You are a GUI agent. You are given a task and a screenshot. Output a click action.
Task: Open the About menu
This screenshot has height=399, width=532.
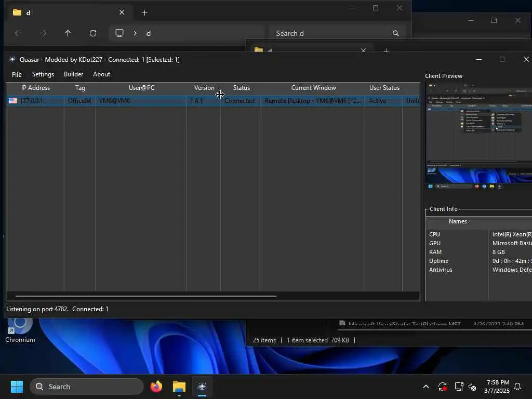pyautogui.click(x=101, y=74)
